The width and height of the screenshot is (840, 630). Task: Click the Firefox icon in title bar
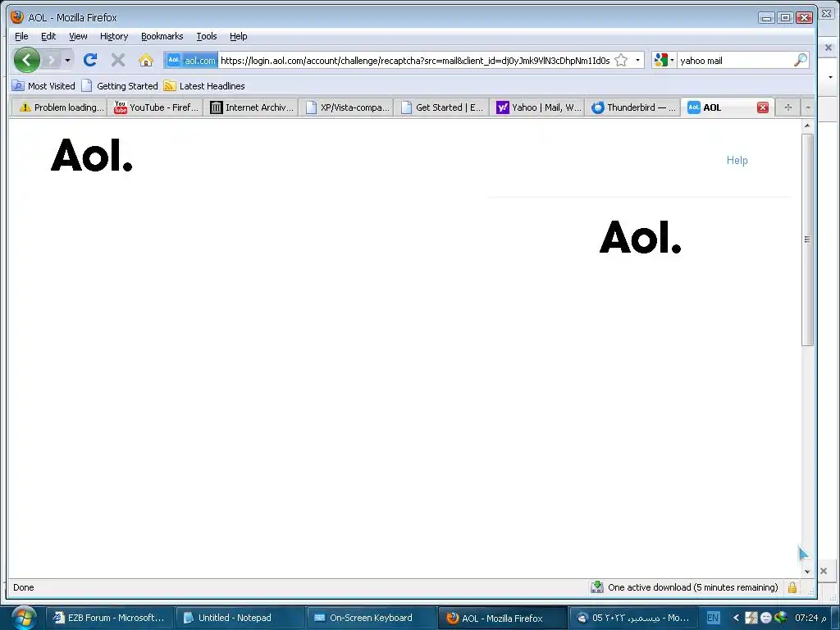coord(17,17)
